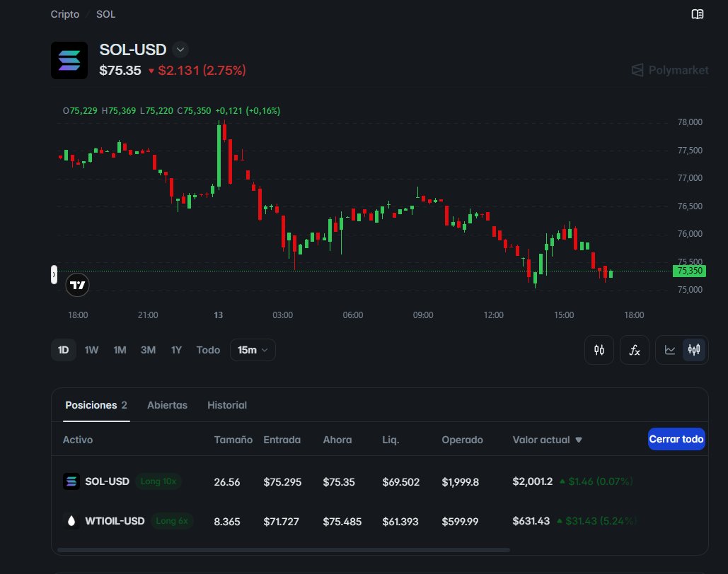
Task: Click the $69.502 liquidation price
Action: (400, 482)
